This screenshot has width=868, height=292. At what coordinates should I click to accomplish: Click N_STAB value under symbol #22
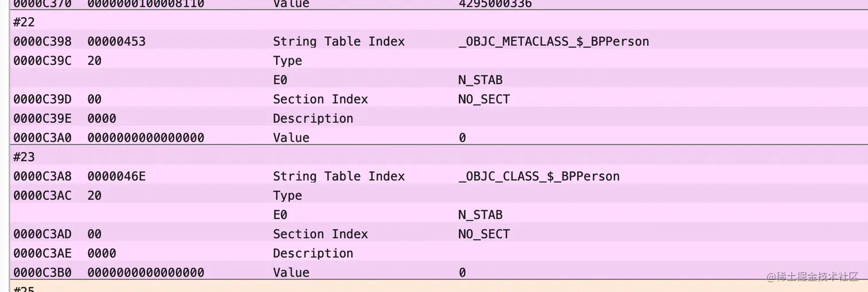pyautogui.click(x=480, y=80)
